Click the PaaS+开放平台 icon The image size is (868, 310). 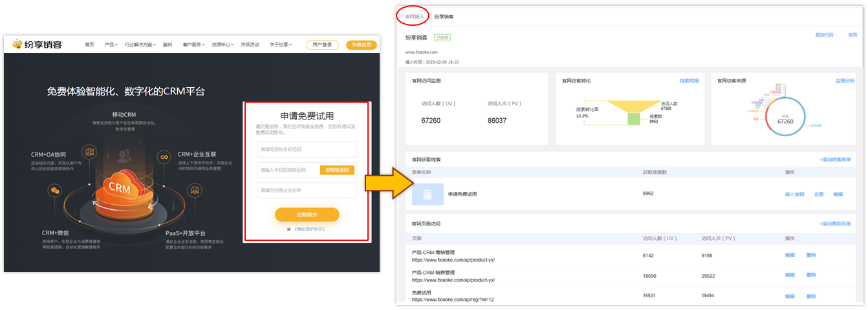pyautogui.click(x=194, y=190)
